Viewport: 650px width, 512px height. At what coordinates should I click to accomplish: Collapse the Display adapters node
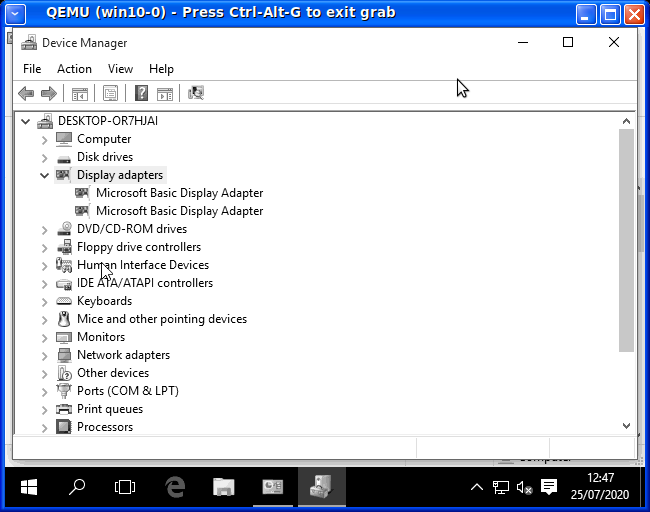44,175
